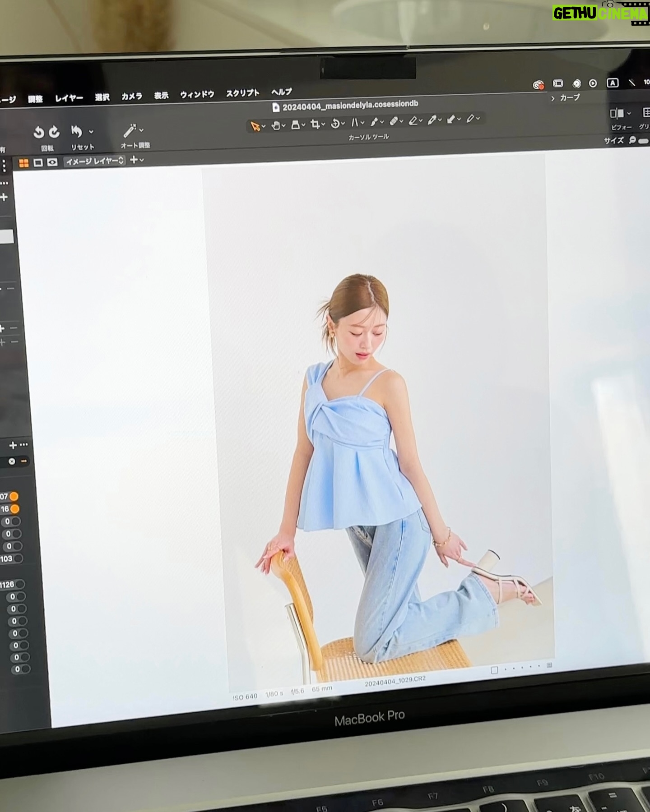Select the Keystone cursor tool

pyautogui.click(x=355, y=123)
